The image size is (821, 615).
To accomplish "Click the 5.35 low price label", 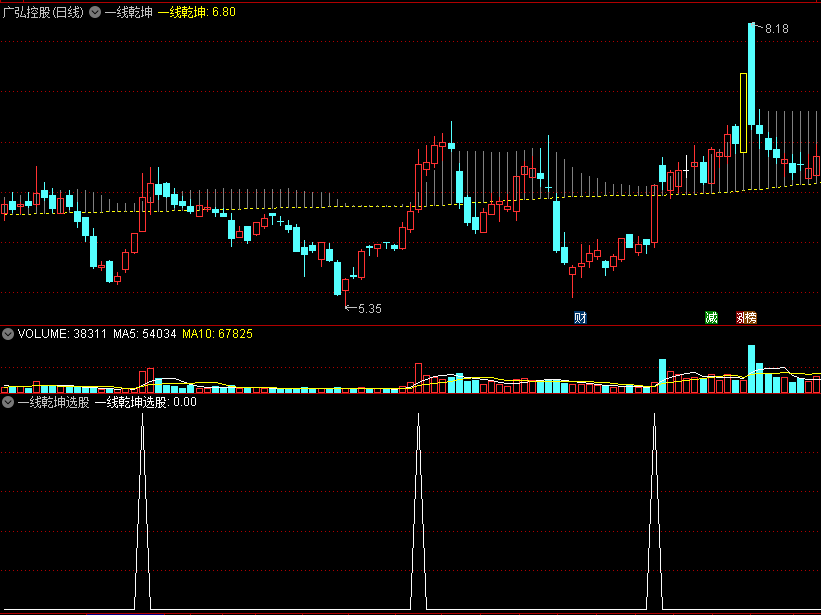I will (x=370, y=309).
